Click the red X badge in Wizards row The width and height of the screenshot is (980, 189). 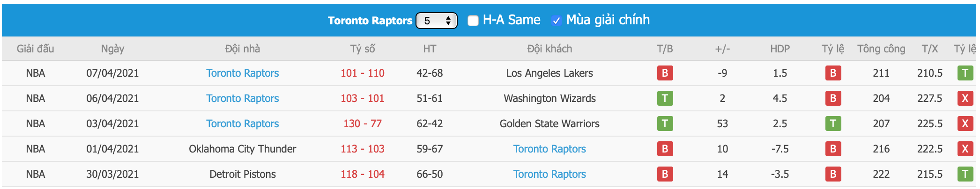pyautogui.click(x=965, y=98)
